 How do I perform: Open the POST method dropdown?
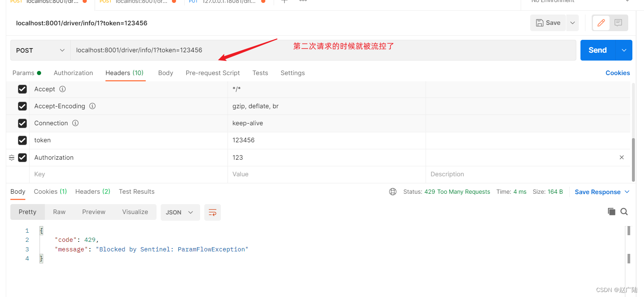pyautogui.click(x=40, y=50)
